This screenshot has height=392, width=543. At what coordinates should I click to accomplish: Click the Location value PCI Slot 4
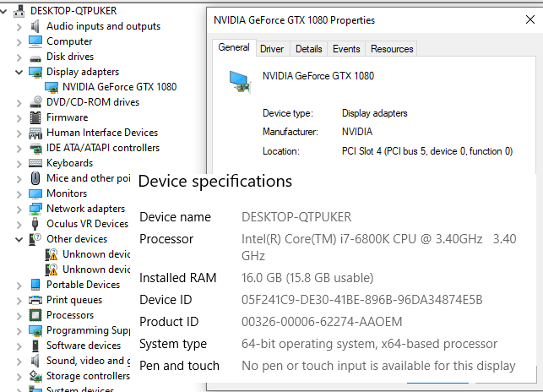coord(427,151)
